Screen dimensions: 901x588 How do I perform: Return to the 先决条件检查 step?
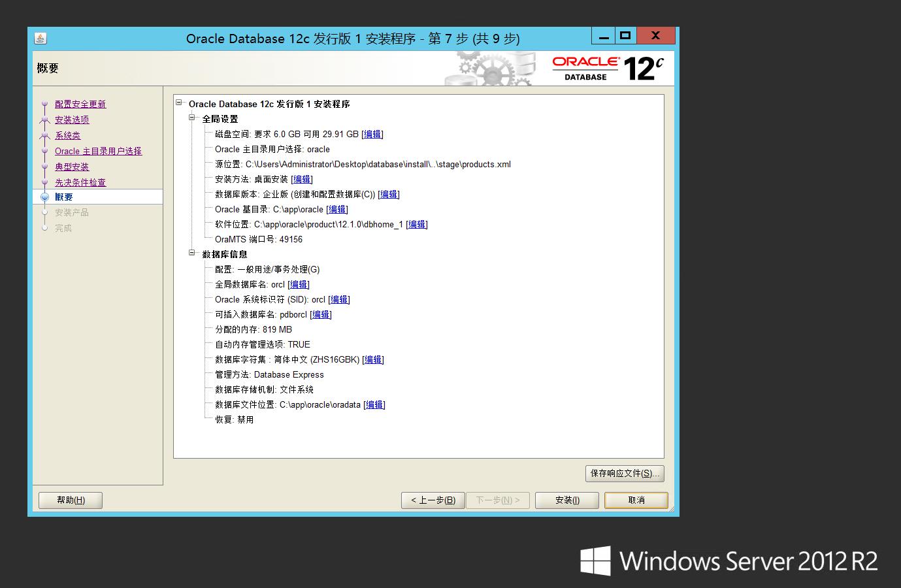point(80,182)
